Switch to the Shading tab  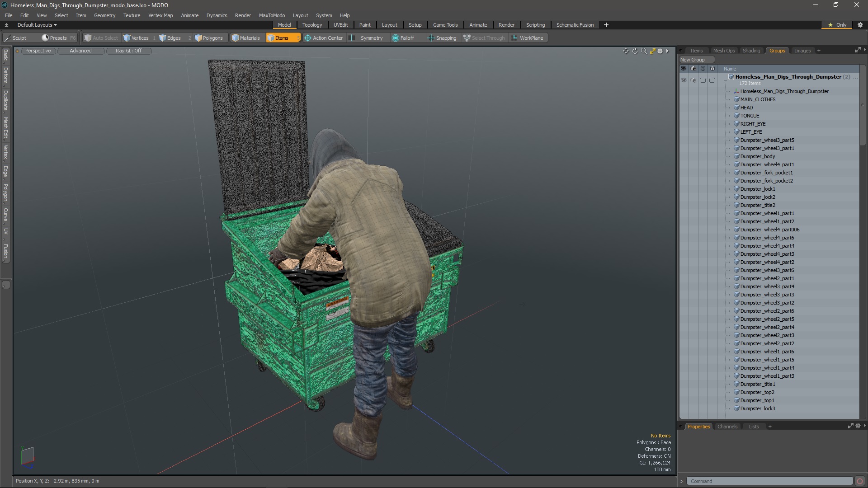point(751,50)
